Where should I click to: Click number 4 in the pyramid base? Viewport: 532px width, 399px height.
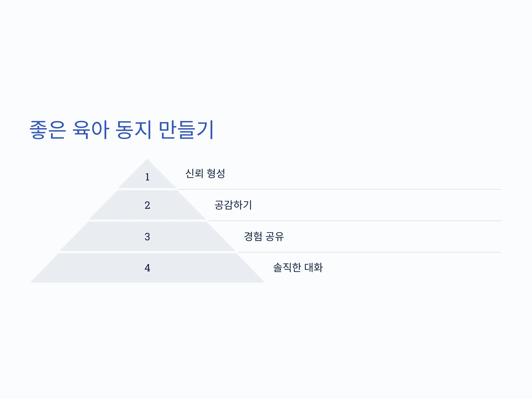[147, 268]
